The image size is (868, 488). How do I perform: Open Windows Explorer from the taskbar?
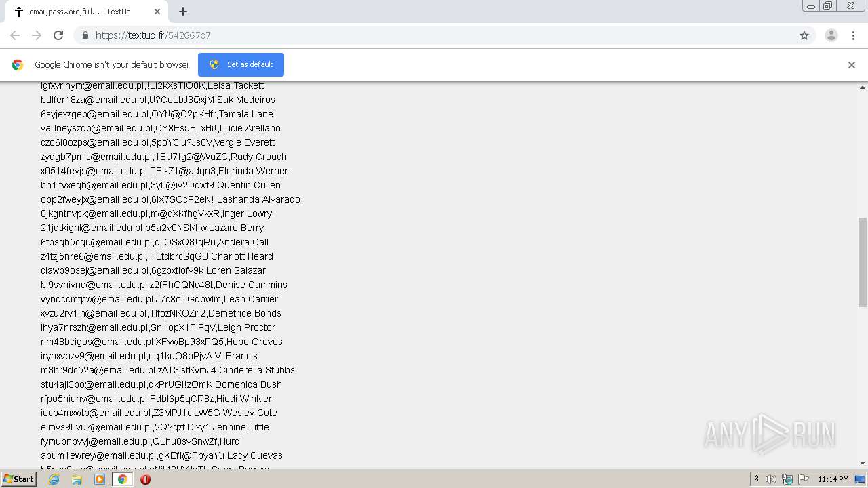77,479
